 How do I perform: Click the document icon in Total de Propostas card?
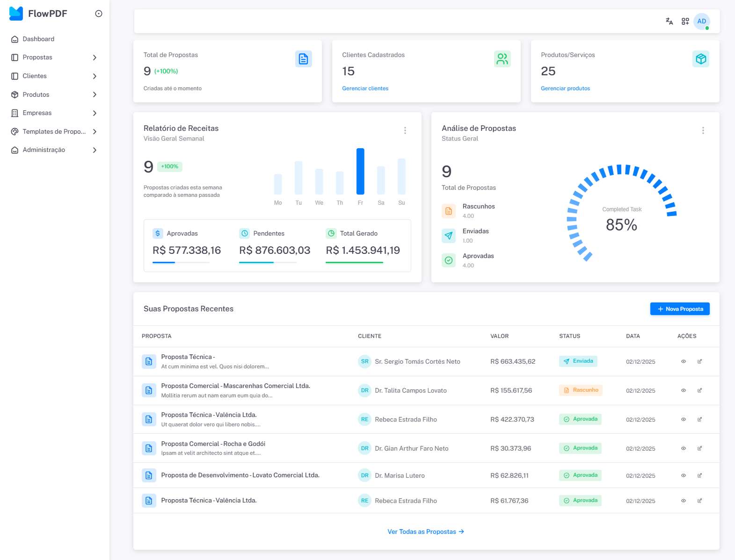click(x=303, y=59)
